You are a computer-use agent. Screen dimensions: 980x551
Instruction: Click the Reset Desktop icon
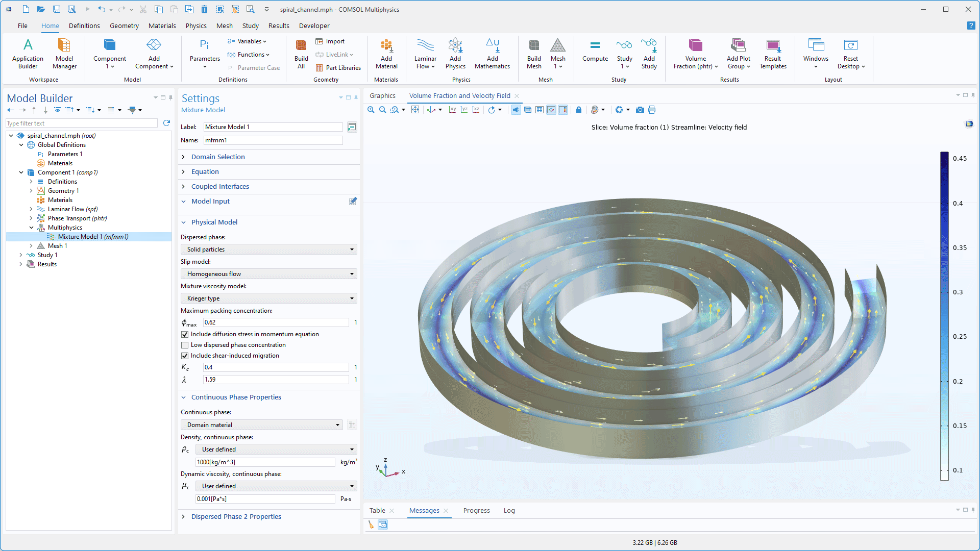851,53
